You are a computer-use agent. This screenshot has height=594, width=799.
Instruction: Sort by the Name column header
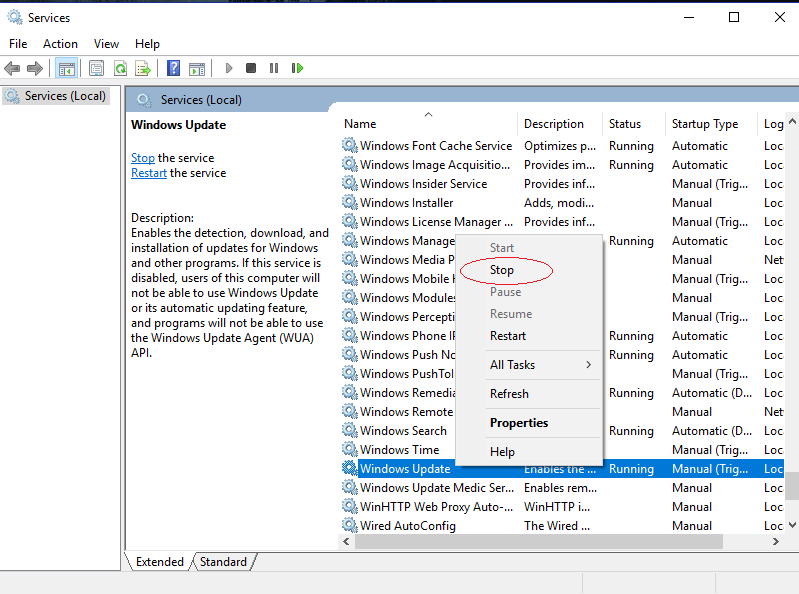(428, 124)
